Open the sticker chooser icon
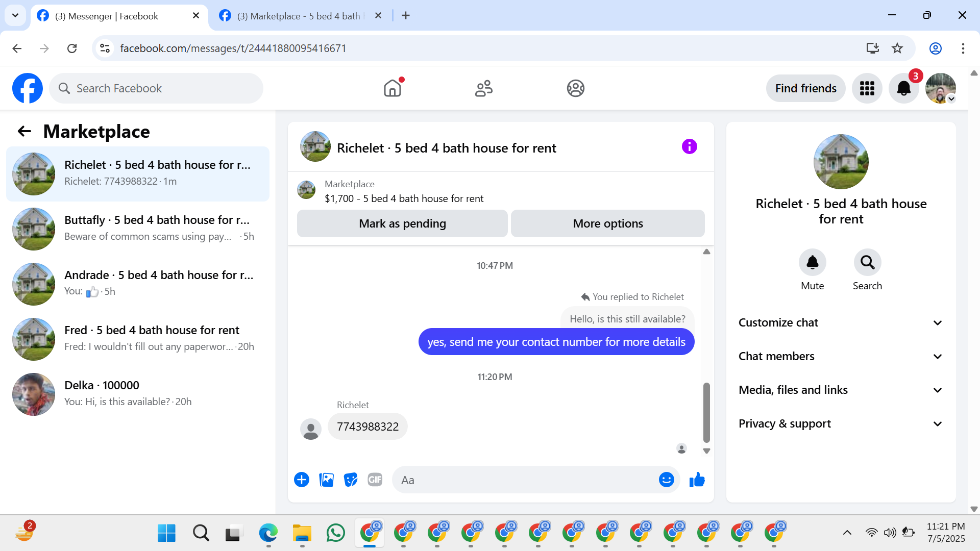 pos(350,480)
